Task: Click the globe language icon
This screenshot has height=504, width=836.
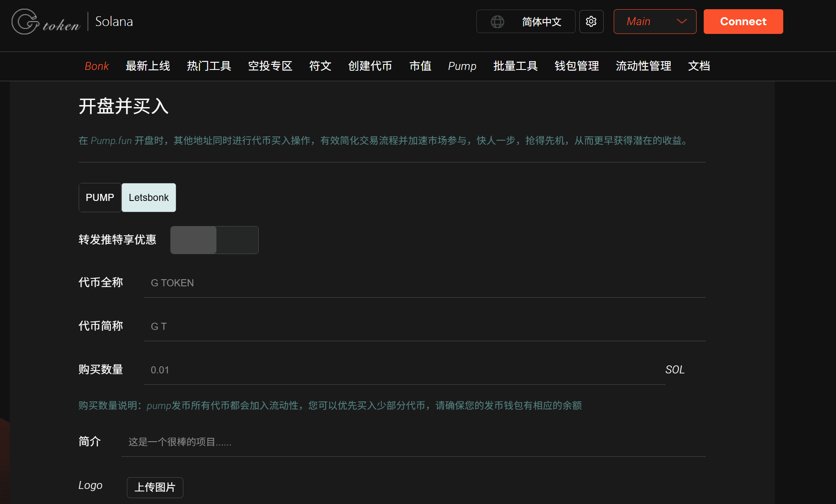Action: [497, 22]
